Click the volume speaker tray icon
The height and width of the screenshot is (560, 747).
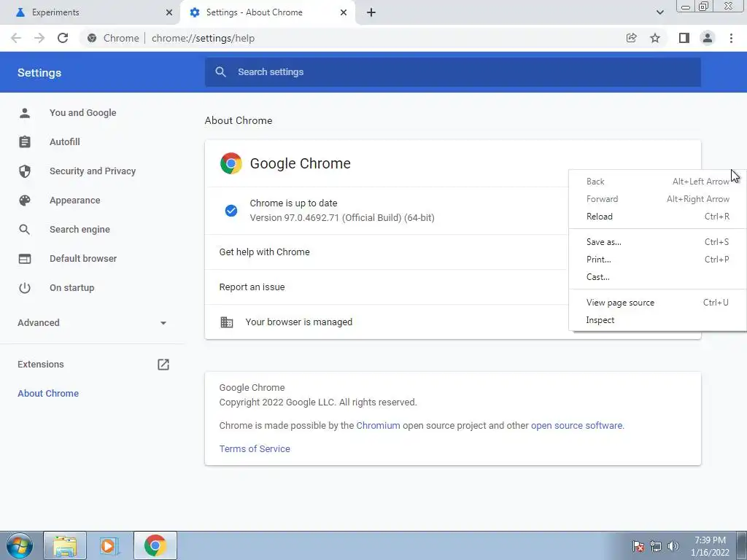tap(673, 546)
